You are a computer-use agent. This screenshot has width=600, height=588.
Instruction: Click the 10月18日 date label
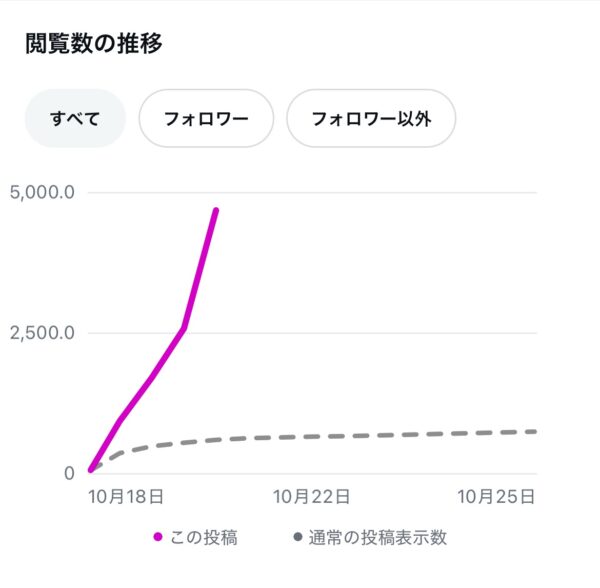click(x=127, y=496)
